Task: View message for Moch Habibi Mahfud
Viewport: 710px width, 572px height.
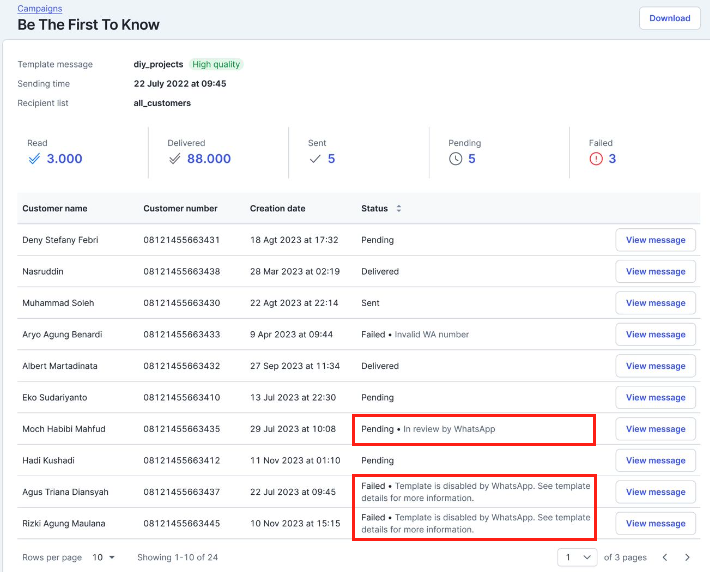Action: coord(655,429)
